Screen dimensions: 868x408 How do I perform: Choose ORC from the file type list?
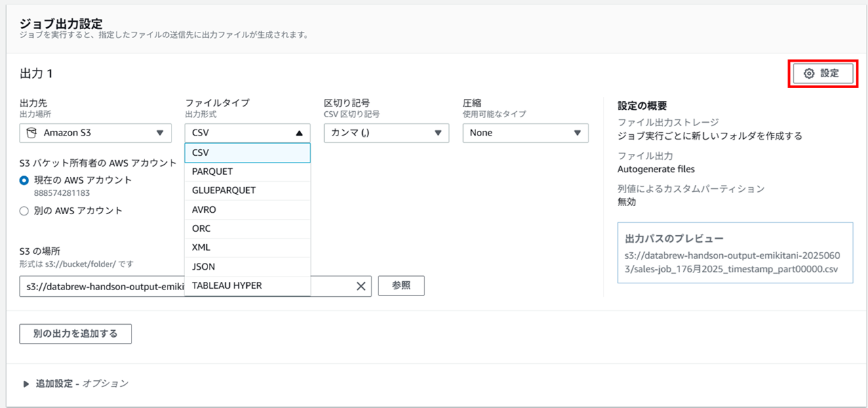tap(248, 228)
